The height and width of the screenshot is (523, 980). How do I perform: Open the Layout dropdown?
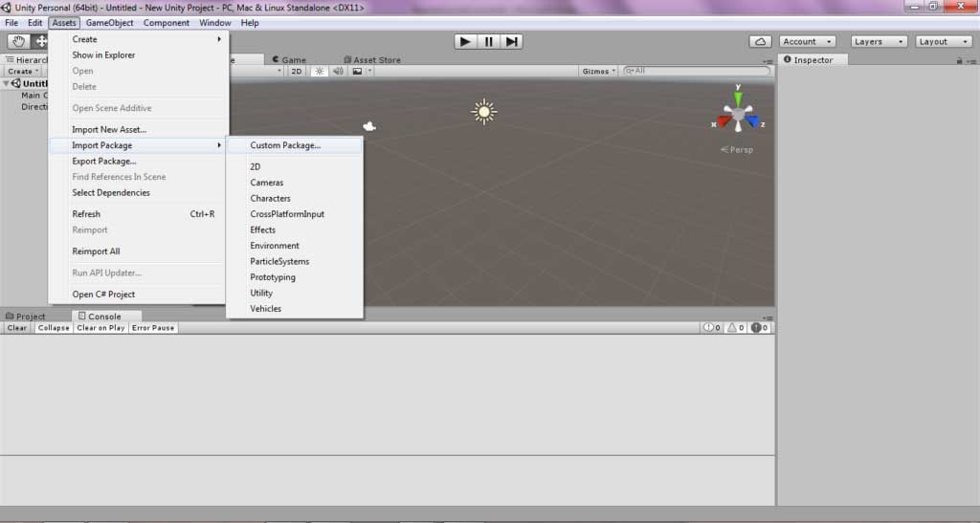(x=944, y=42)
